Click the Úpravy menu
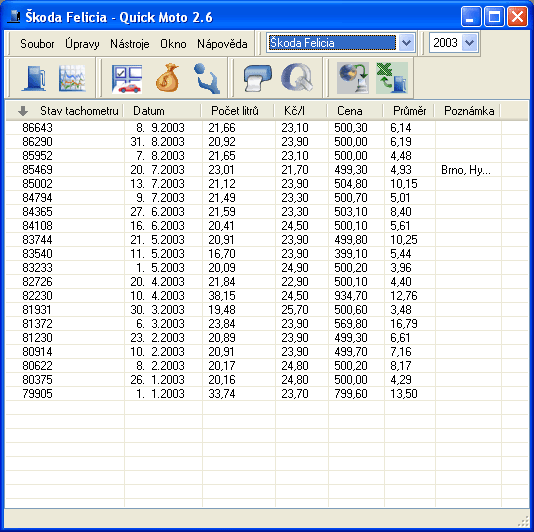 pyautogui.click(x=82, y=44)
